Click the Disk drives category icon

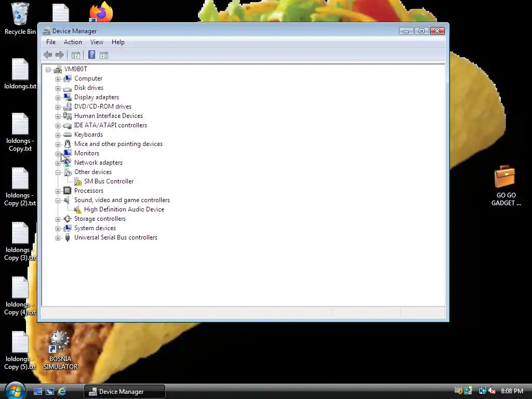(68, 88)
